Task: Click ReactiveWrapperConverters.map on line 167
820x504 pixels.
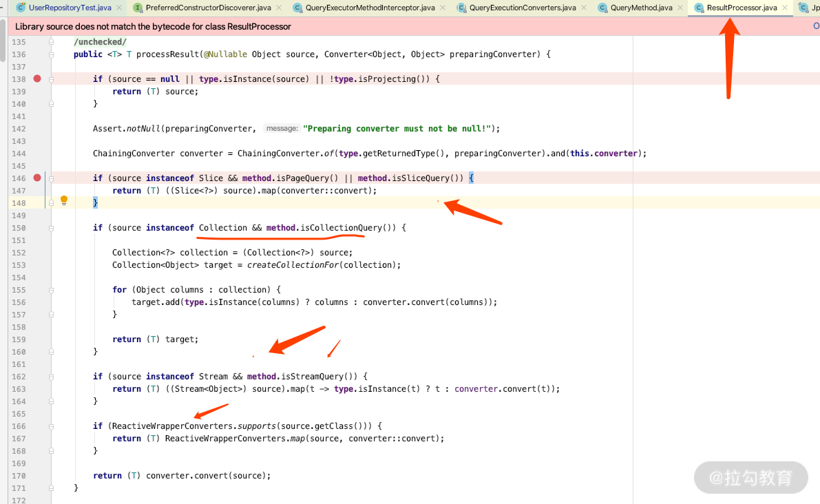Action: [235, 439]
